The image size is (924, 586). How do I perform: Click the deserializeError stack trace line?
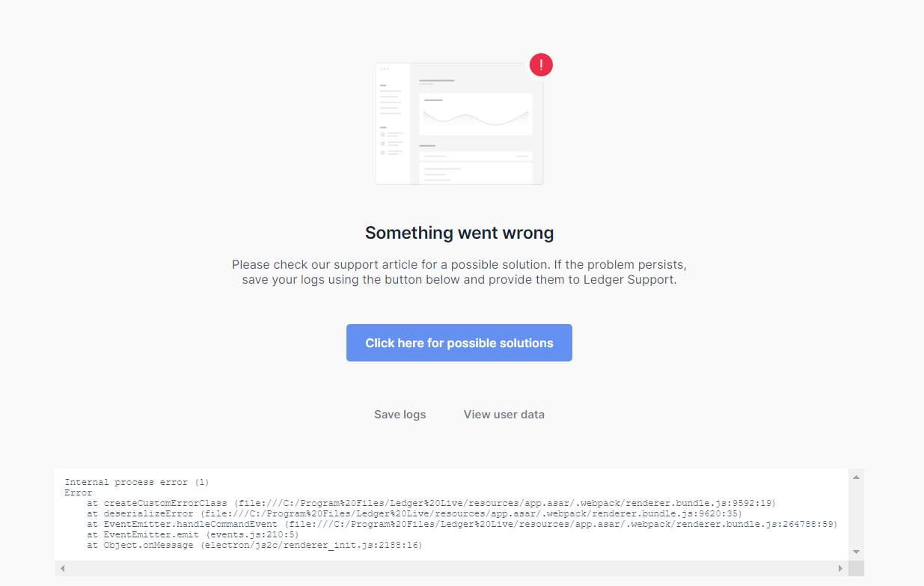point(414,513)
